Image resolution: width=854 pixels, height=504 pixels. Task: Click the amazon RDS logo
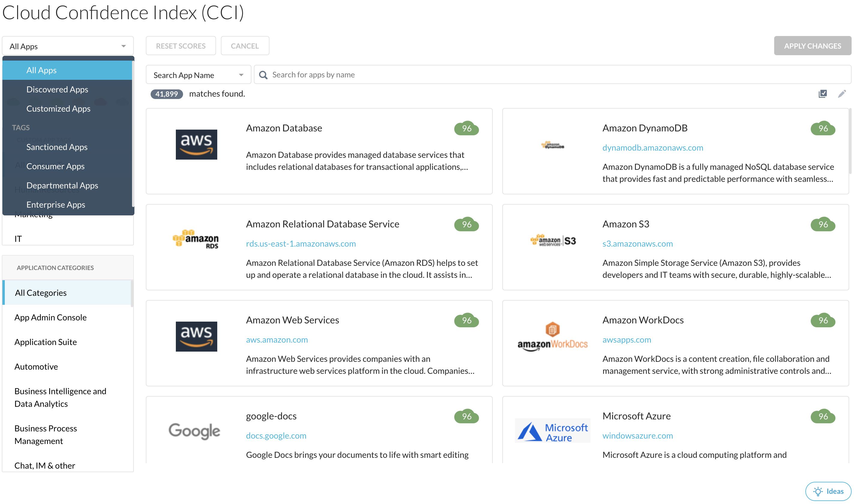(x=196, y=239)
